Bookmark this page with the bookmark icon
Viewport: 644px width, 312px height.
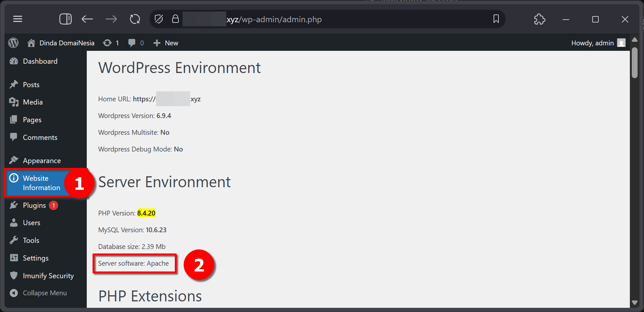[496, 19]
